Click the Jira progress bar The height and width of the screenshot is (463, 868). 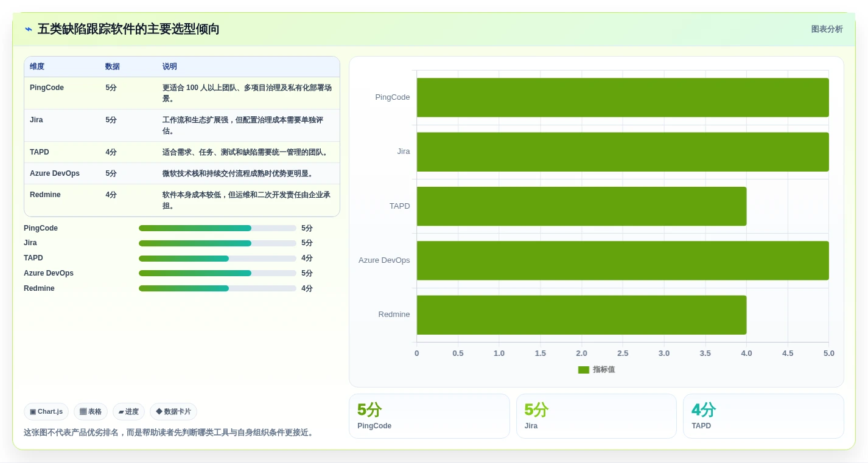point(217,243)
